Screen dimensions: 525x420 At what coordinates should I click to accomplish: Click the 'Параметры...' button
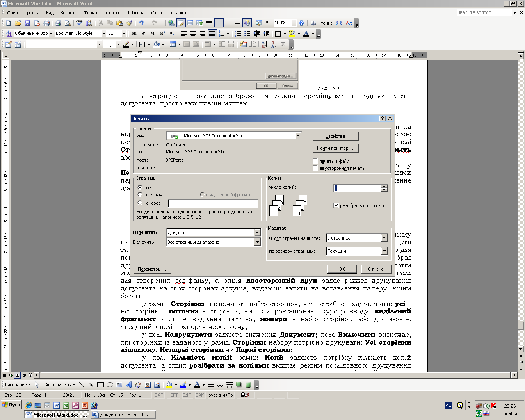point(152,269)
